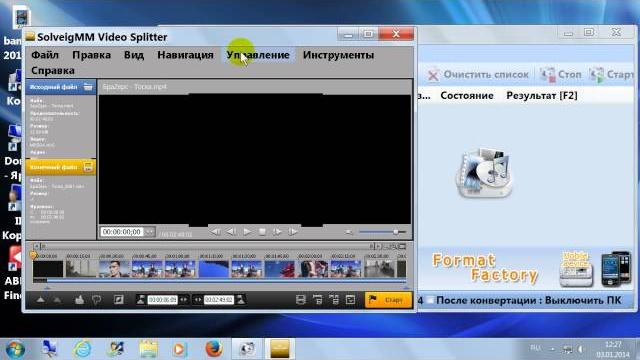Click the Add marker icon

point(40,300)
